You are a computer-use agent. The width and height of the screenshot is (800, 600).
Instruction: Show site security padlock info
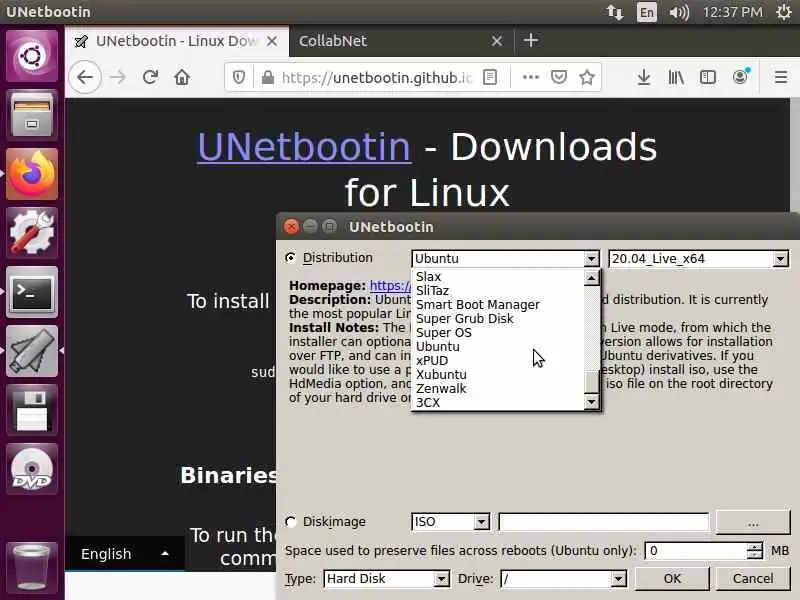point(267,78)
